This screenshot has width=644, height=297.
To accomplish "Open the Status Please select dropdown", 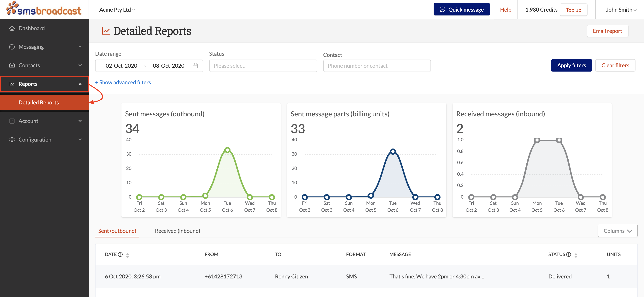I will pyautogui.click(x=263, y=66).
